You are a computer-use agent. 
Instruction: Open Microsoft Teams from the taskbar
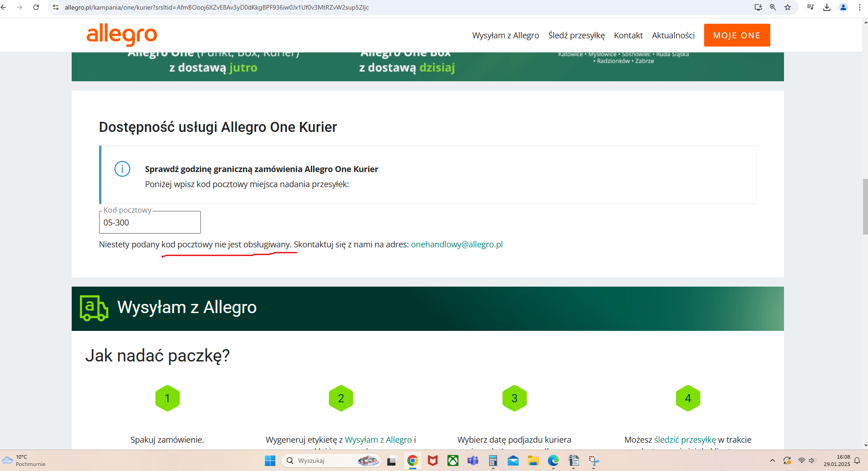pyautogui.click(x=473, y=461)
